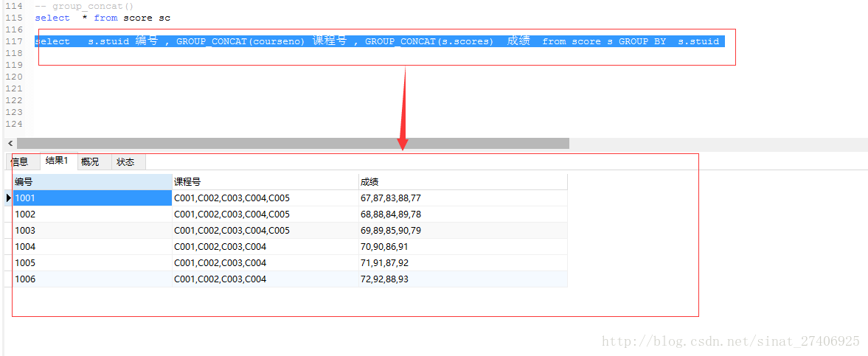This screenshot has height=356, width=868.
Task: Select the cell with 1002
Action: click(92, 214)
